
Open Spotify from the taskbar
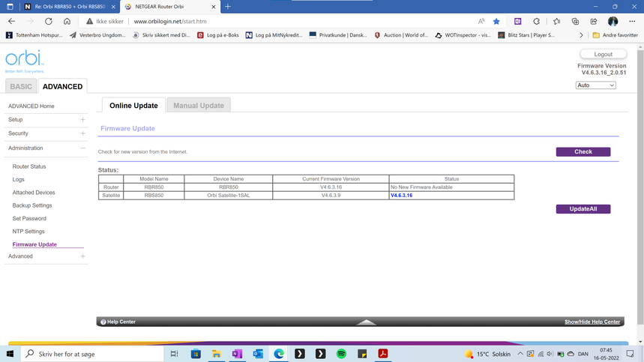pyautogui.click(x=341, y=354)
